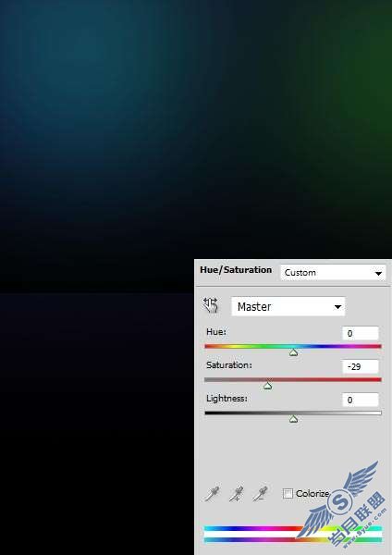Focus the Hue value field

pyautogui.click(x=361, y=333)
